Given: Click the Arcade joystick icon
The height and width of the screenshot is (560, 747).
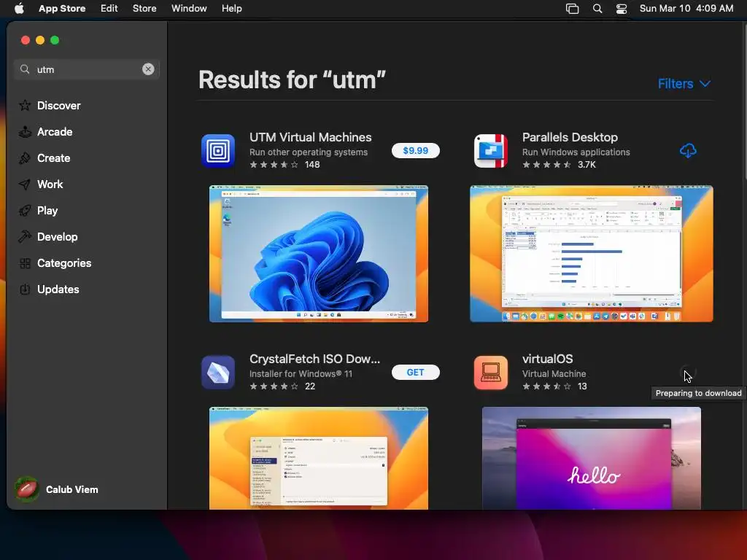Looking at the screenshot, I should [x=25, y=132].
